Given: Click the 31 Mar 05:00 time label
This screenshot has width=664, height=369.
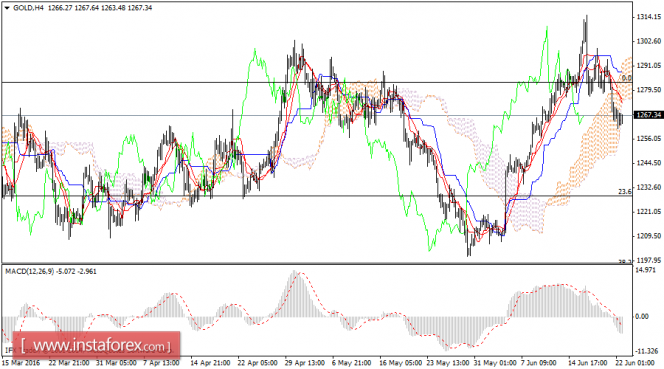Looking at the screenshot, I should coord(116,363).
